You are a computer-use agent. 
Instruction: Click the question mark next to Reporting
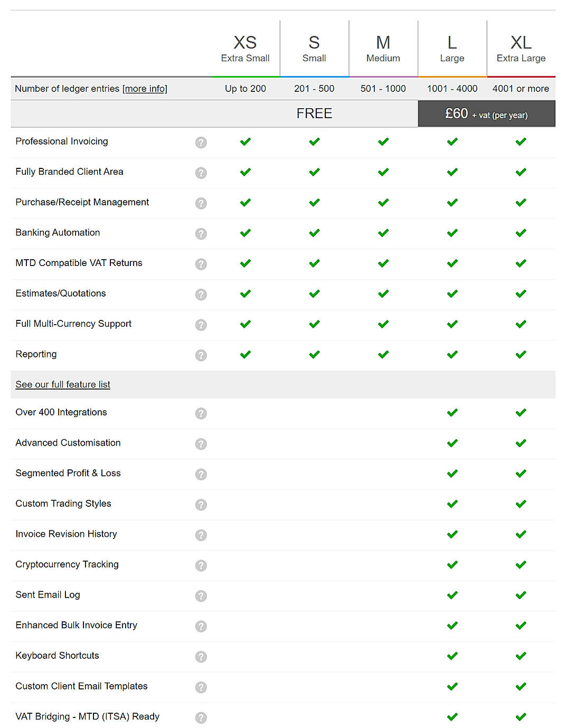pos(201,355)
